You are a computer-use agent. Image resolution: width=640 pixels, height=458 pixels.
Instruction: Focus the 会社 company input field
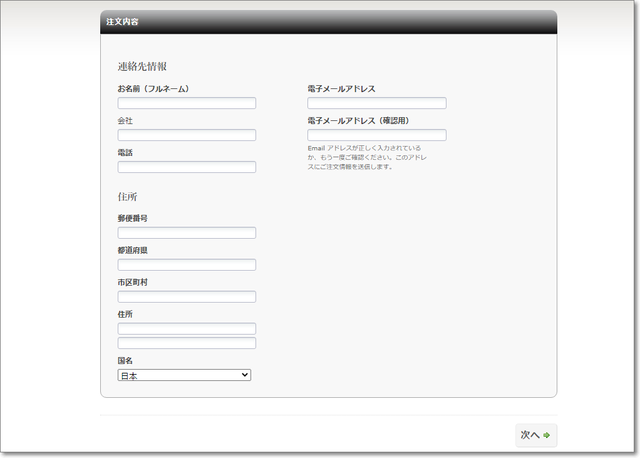[x=187, y=135]
